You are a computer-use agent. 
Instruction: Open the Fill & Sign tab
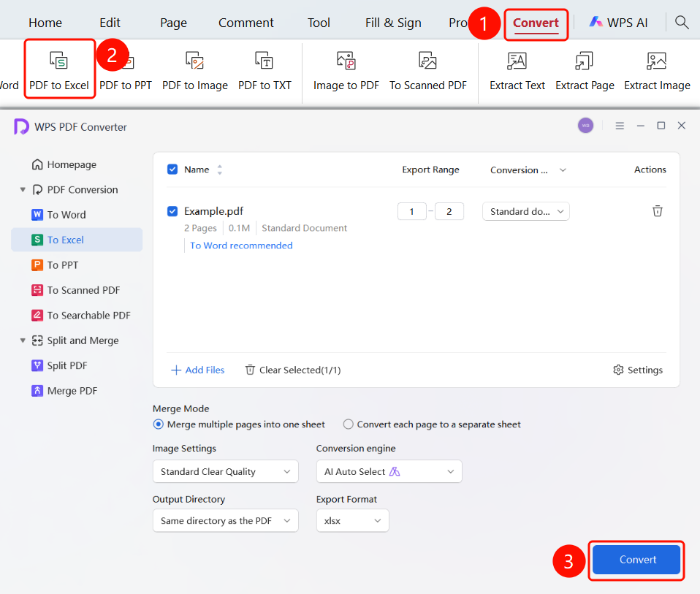393,23
